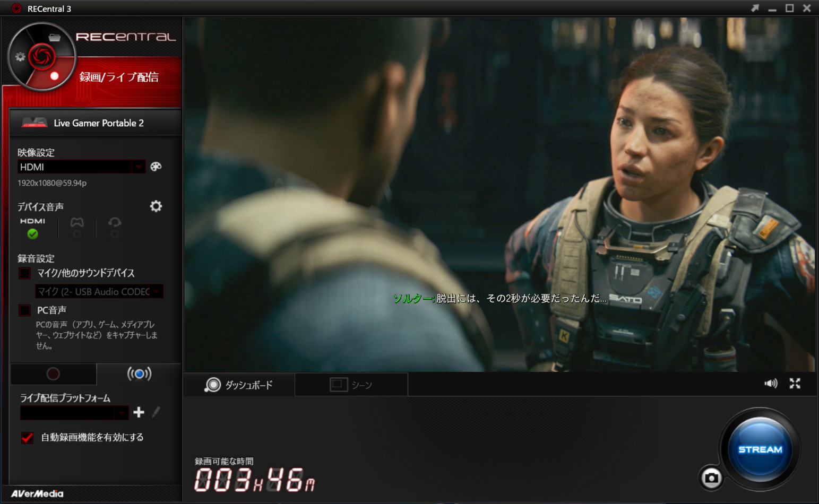Click the 003H46M remaining time display
819x504 pixels.
coord(254,480)
